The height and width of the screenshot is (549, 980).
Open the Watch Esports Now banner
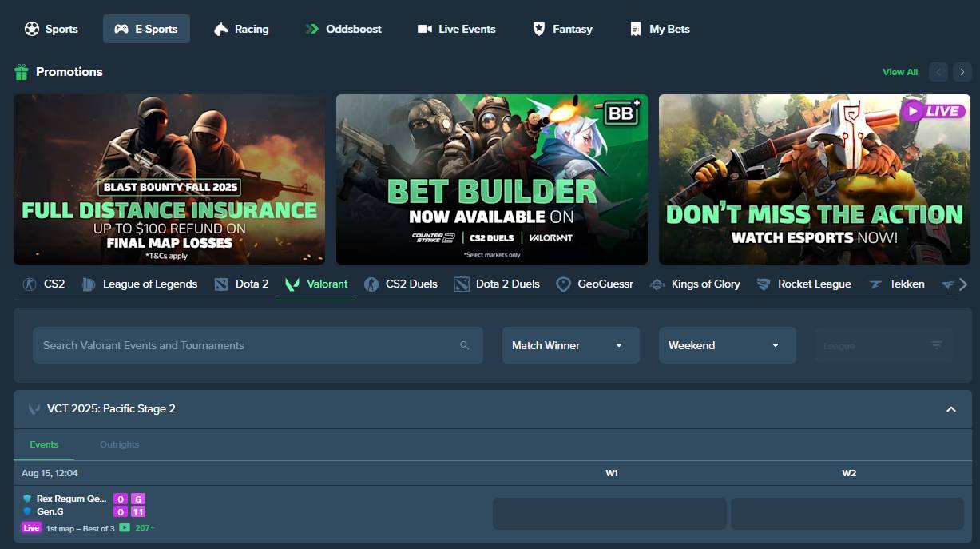(815, 179)
